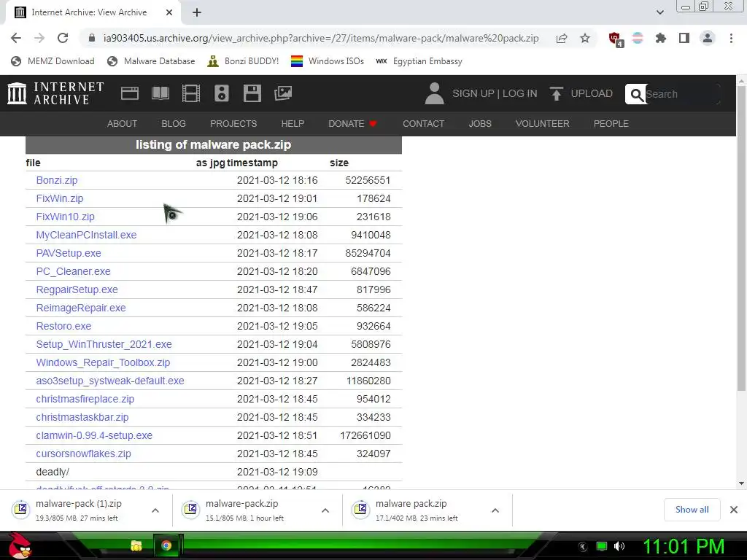
Task: Click the SIGN UP link
Action: 473,93
